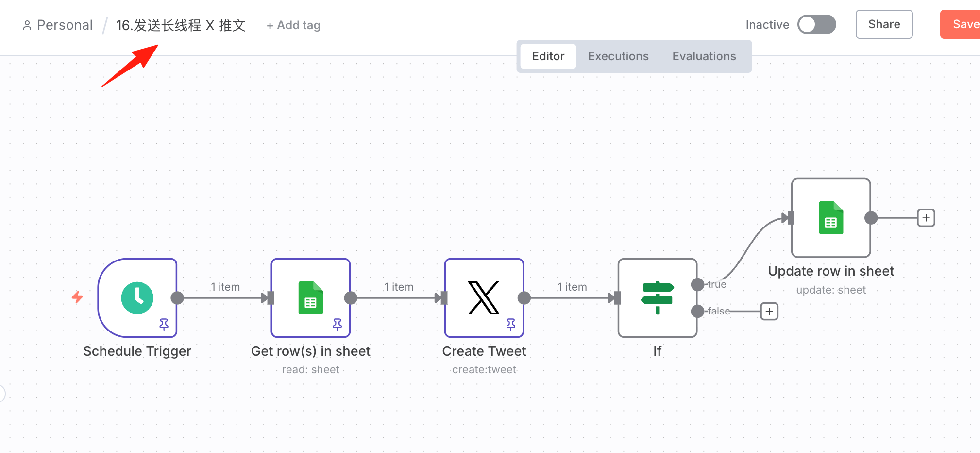Viewport: 980px width, 453px height.
Task: Open the Create Tweet X node
Action: coord(484,297)
